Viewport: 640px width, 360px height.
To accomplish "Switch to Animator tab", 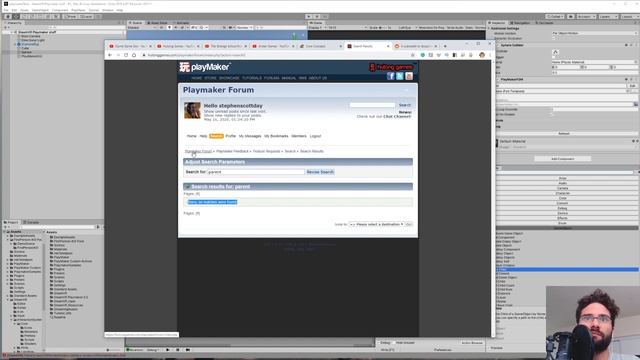I will (181, 23).
